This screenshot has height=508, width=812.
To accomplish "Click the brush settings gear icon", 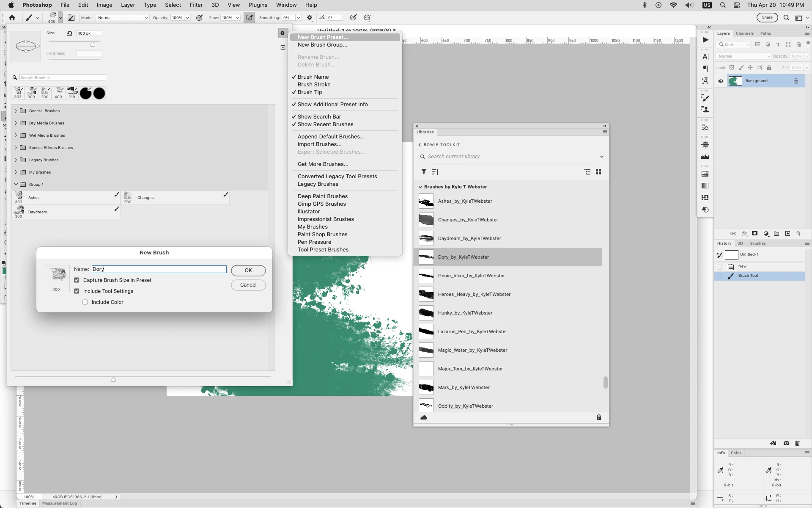I will click(283, 33).
